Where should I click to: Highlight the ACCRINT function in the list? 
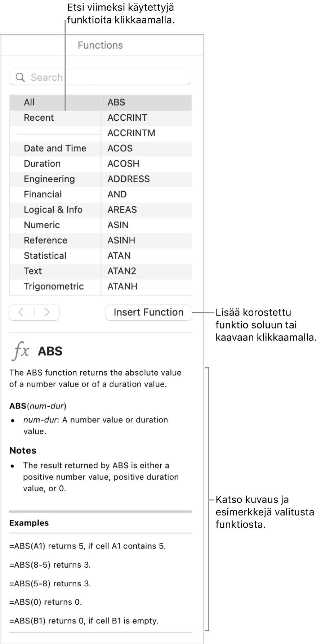(x=127, y=118)
